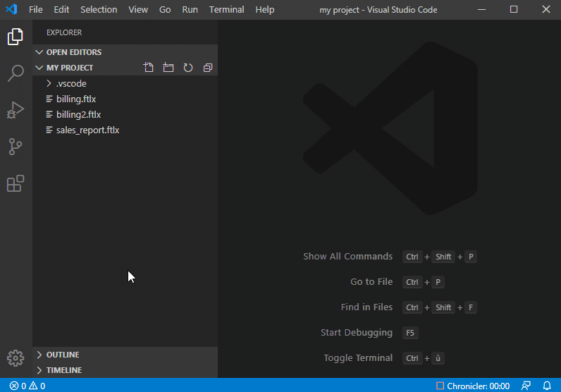
Task: Open the Source Control view
Action: [16, 147]
